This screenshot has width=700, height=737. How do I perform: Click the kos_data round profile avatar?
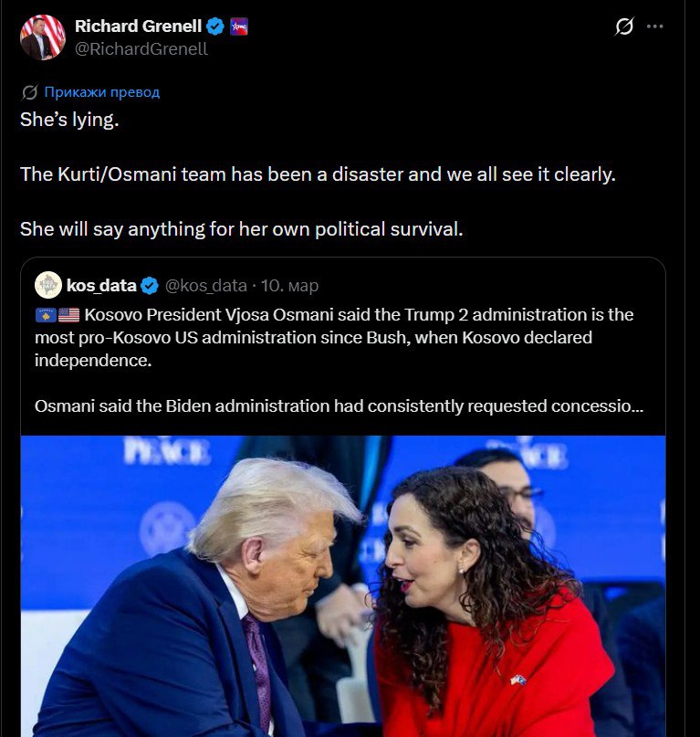(48, 285)
